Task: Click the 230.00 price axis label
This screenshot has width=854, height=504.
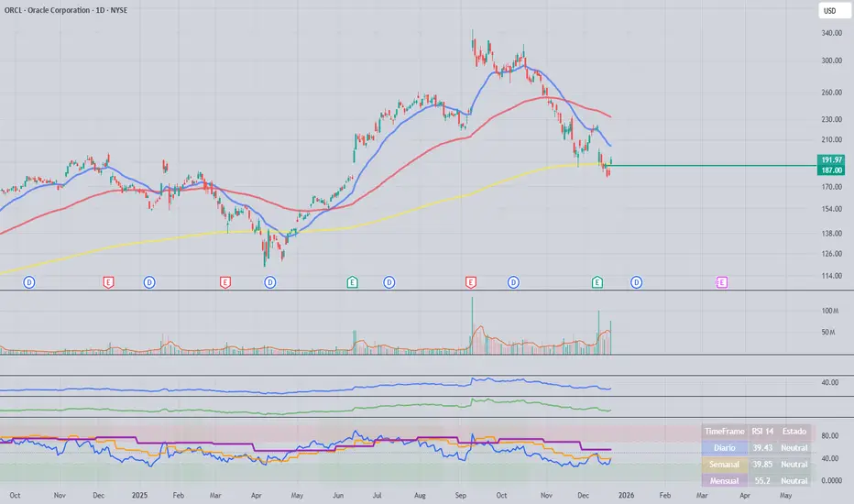Action: [x=832, y=119]
